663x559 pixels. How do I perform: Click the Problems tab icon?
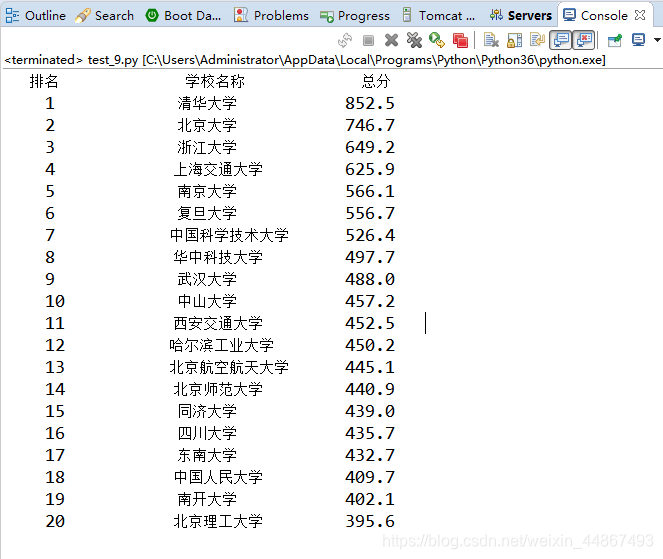click(x=241, y=15)
